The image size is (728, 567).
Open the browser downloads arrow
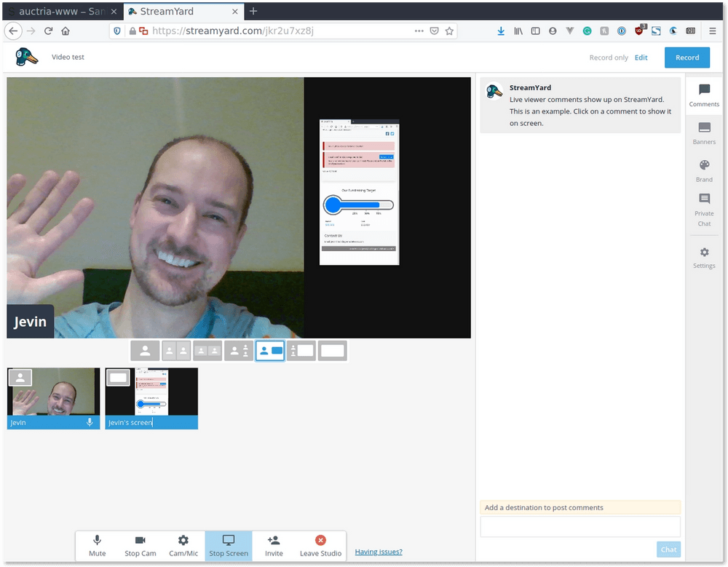(x=501, y=31)
